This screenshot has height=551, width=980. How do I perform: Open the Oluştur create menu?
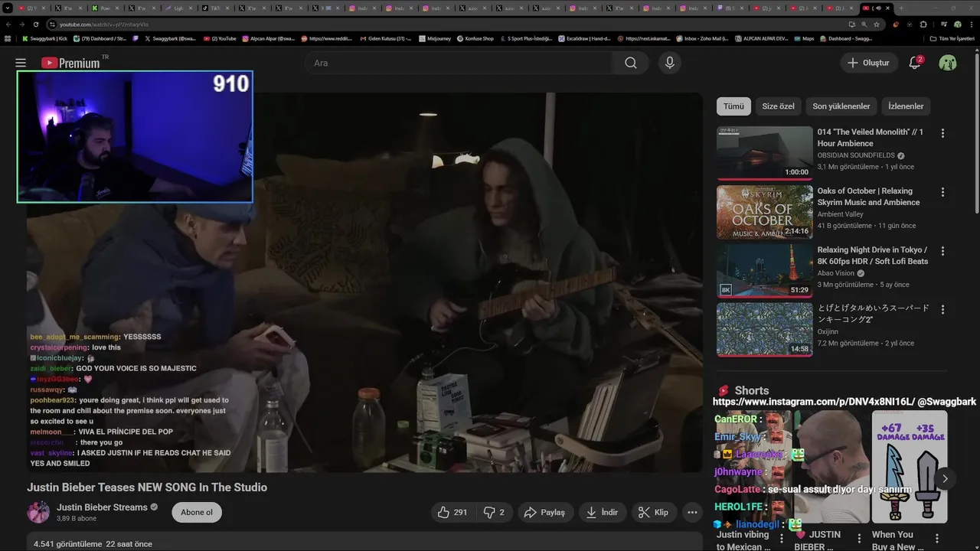[868, 63]
